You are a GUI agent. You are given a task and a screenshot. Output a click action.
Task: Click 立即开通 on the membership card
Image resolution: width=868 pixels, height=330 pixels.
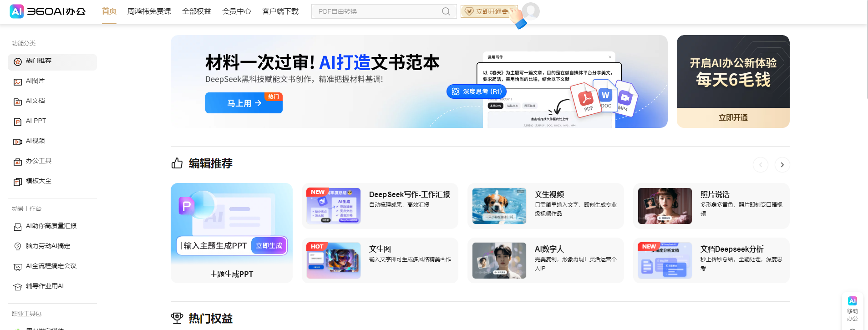coord(733,117)
